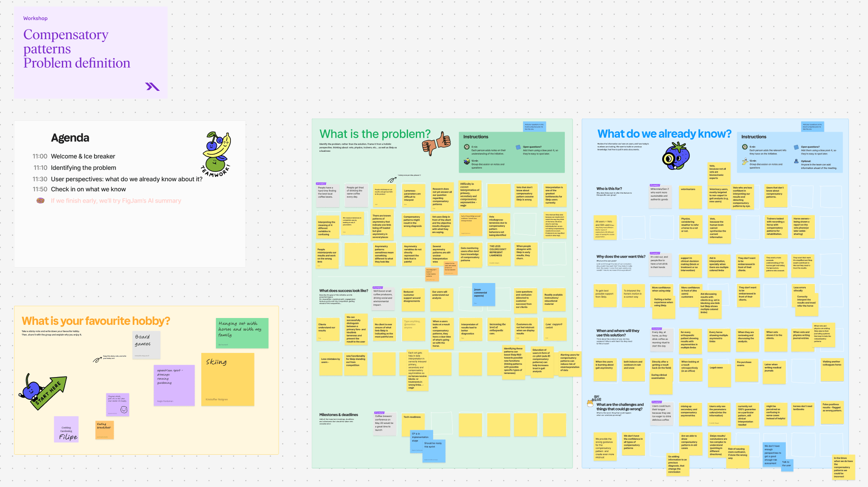
Task: Click the 'Compensatory patterns Problem definition' title
Action: (77, 49)
